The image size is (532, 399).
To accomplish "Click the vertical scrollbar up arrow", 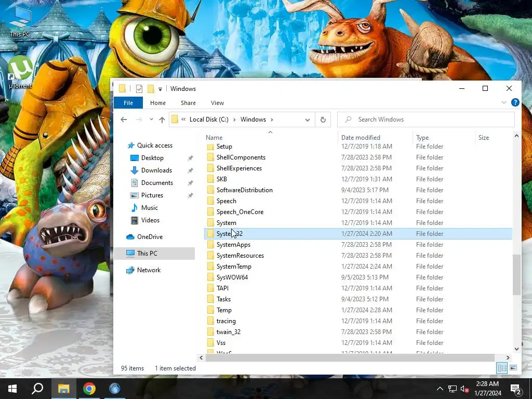I will coord(516,136).
